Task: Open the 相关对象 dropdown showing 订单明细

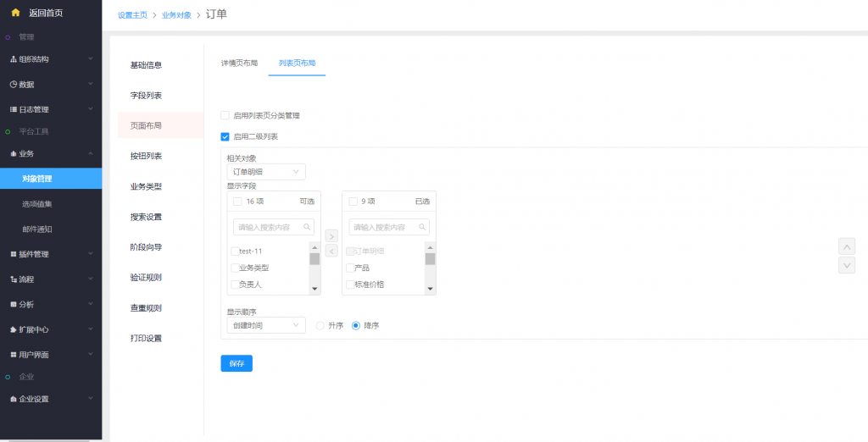Action: [x=266, y=172]
